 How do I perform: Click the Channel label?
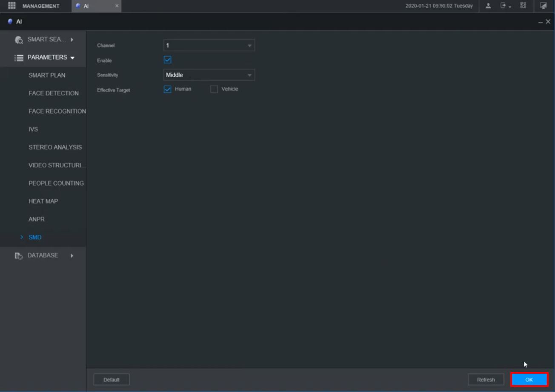coord(106,46)
